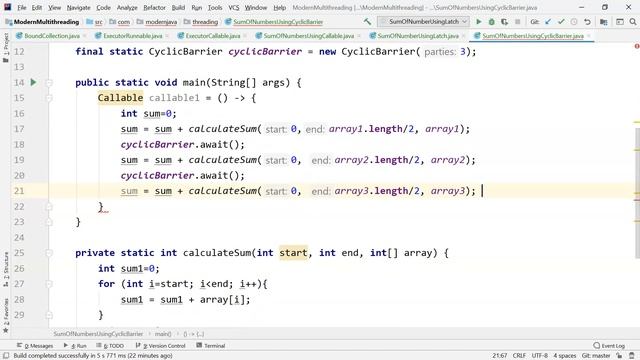Click the read-only lock icon in the status bar
The width and height of the screenshot is (640, 360).
tap(619, 356)
